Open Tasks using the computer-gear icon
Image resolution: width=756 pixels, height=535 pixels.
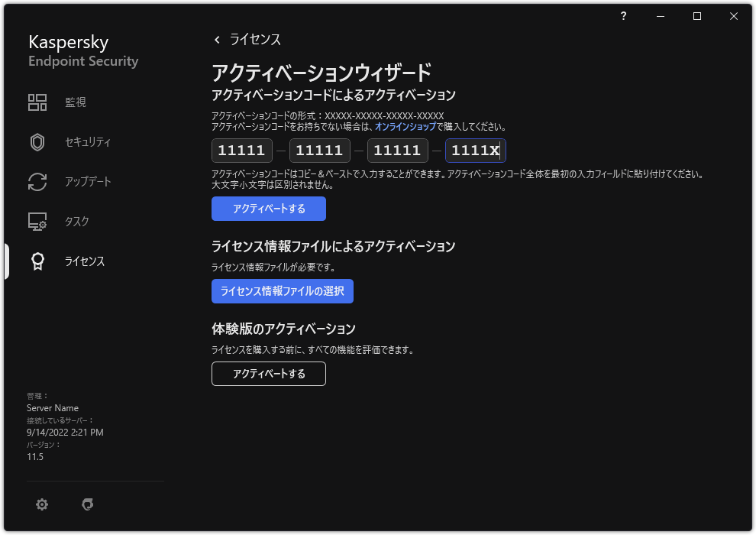click(37, 221)
